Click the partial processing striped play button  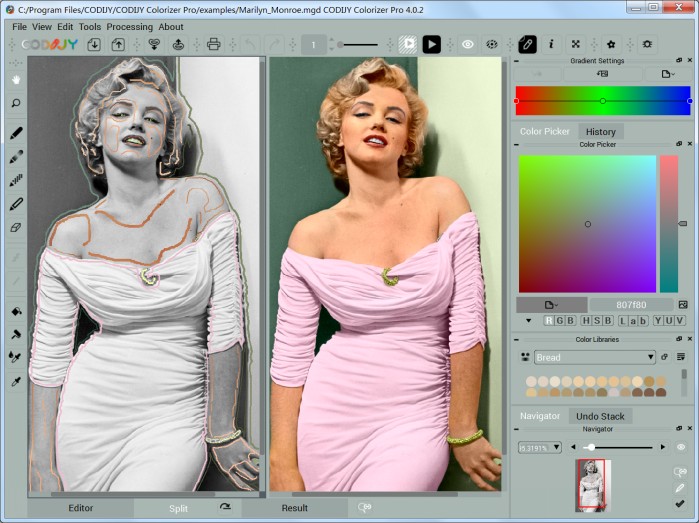[x=407, y=44]
